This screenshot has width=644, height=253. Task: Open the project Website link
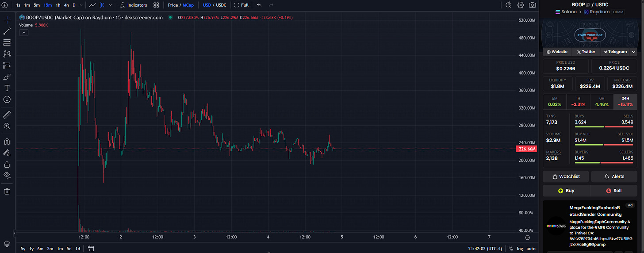coord(557,52)
